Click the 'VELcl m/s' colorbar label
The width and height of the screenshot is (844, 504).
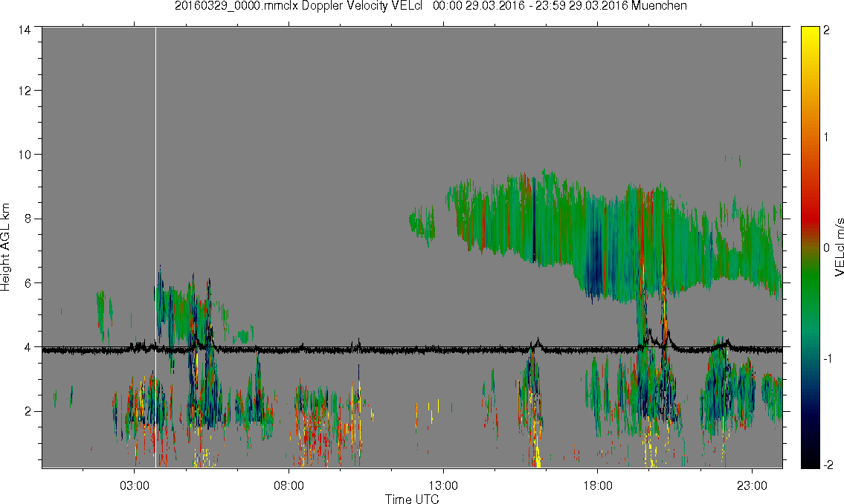click(839, 248)
